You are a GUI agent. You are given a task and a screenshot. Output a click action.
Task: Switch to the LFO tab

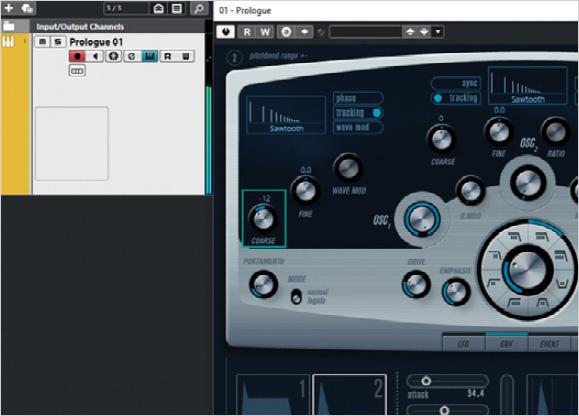pos(463,344)
